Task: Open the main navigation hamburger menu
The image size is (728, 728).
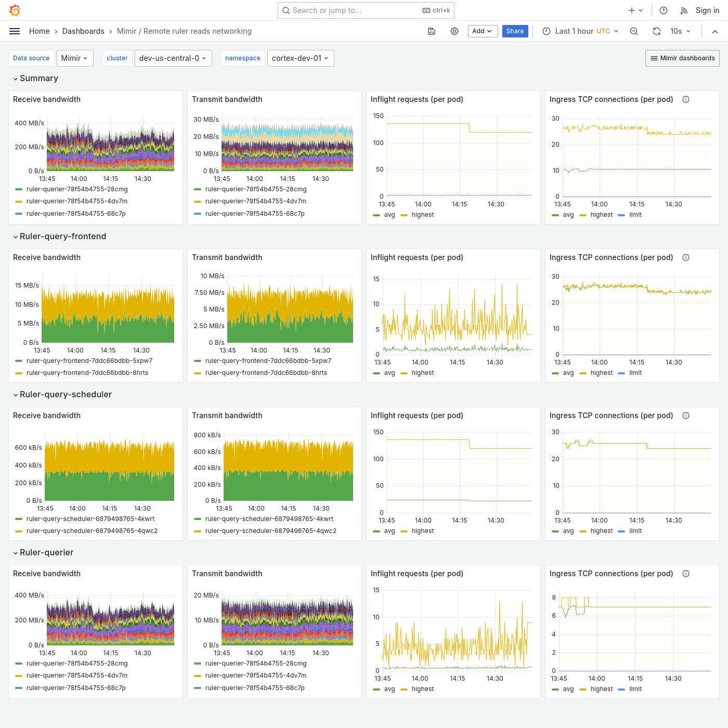Action: pos(15,31)
